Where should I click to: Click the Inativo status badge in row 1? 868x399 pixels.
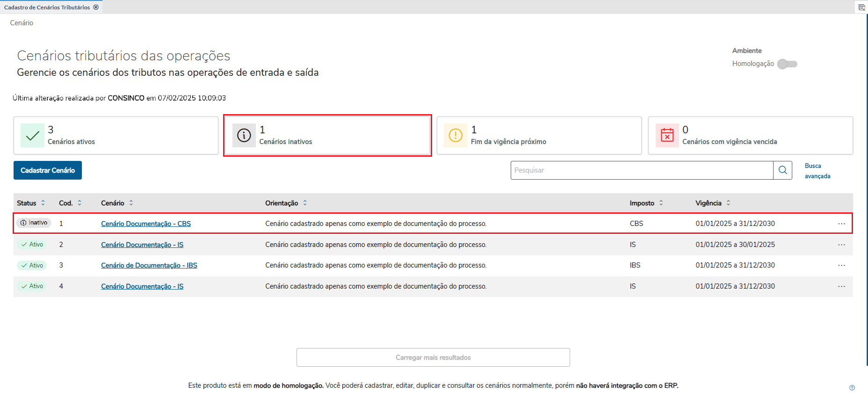coord(34,223)
